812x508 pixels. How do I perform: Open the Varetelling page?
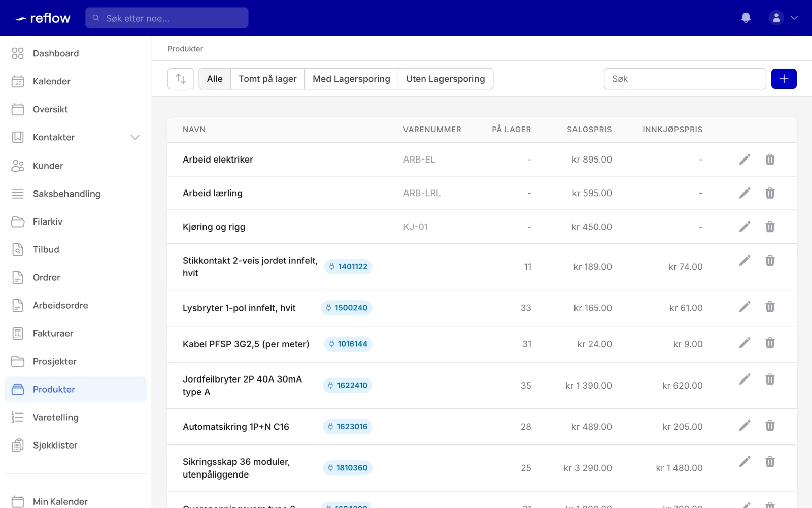[76, 417]
